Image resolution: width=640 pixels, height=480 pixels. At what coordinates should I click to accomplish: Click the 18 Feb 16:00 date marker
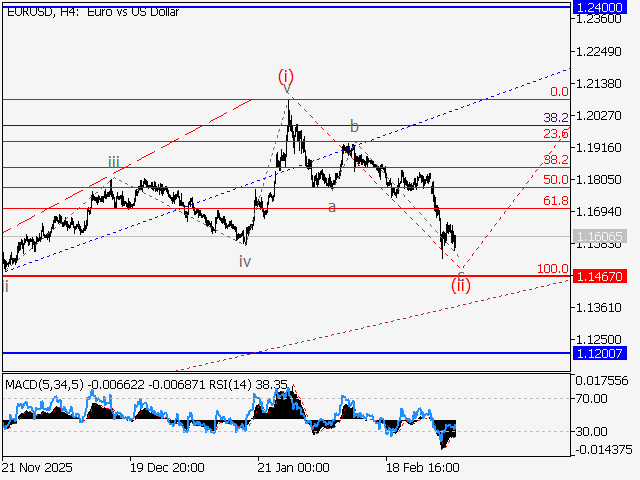point(421,467)
